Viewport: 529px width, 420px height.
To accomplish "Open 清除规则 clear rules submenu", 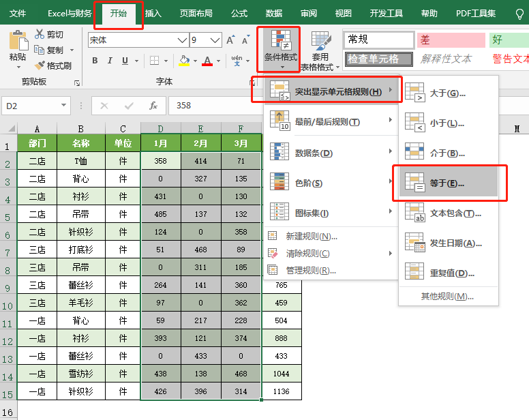I will click(331, 254).
